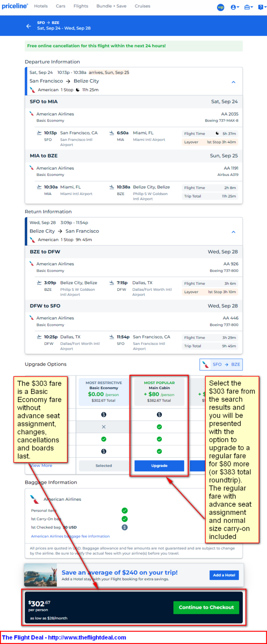Click flight number AA 926

[231, 264]
